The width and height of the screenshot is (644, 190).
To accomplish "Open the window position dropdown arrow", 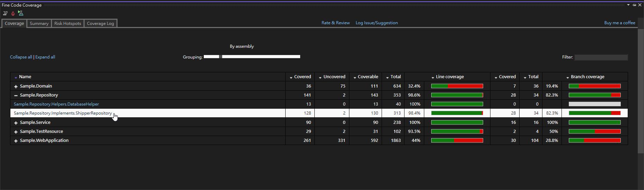I will (628, 5).
